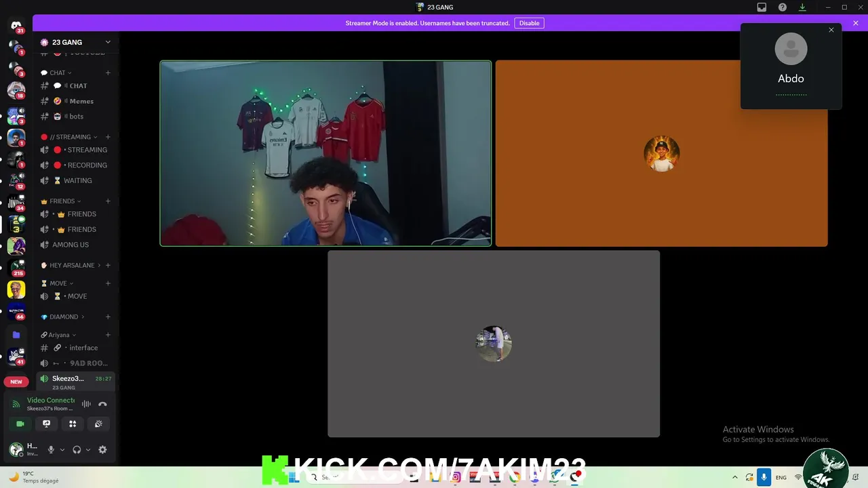Open the Inbox in title bar
This screenshot has height=488, width=868.
click(x=762, y=7)
